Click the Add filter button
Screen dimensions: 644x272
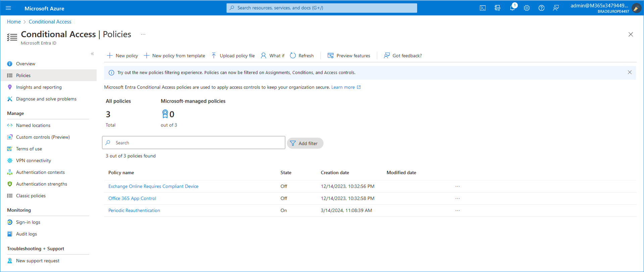pos(305,143)
